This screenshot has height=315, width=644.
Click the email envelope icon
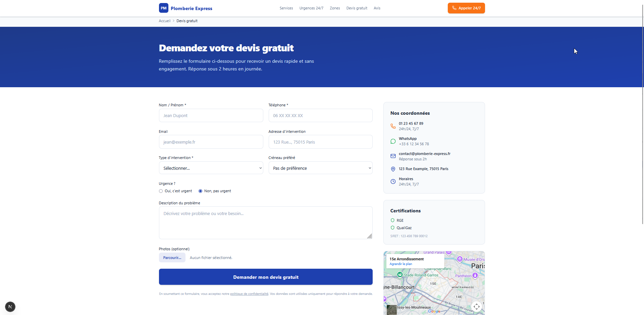[x=393, y=156]
